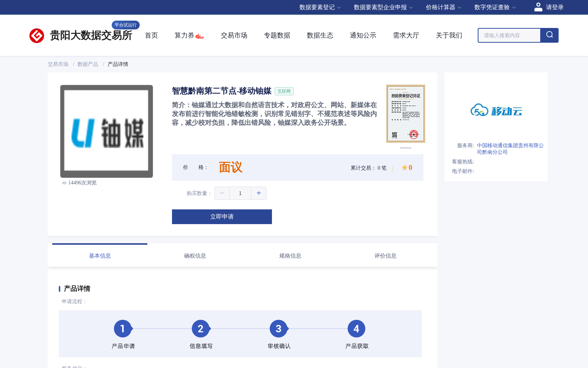Open the 移动云 provider logo
This screenshot has width=588, height=368.
click(496, 110)
